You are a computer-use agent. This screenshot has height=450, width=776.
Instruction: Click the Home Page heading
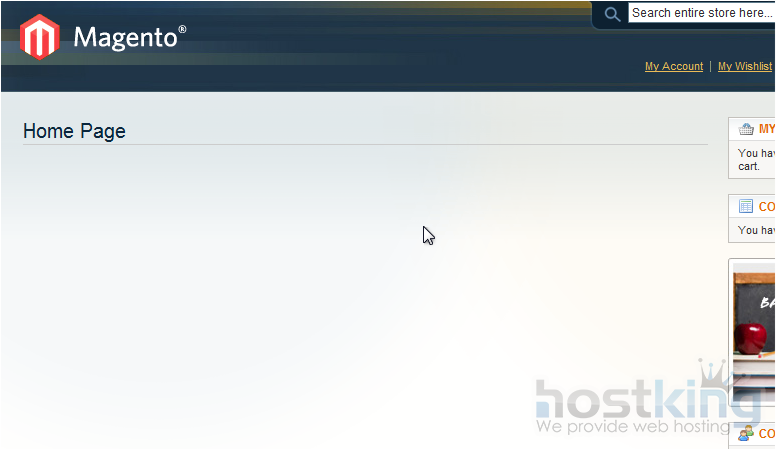(x=74, y=131)
